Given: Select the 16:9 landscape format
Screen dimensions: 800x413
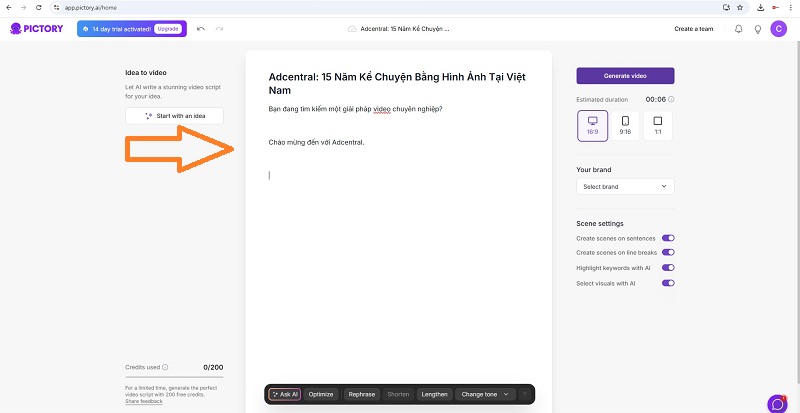Looking at the screenshot, I should 592,126.
